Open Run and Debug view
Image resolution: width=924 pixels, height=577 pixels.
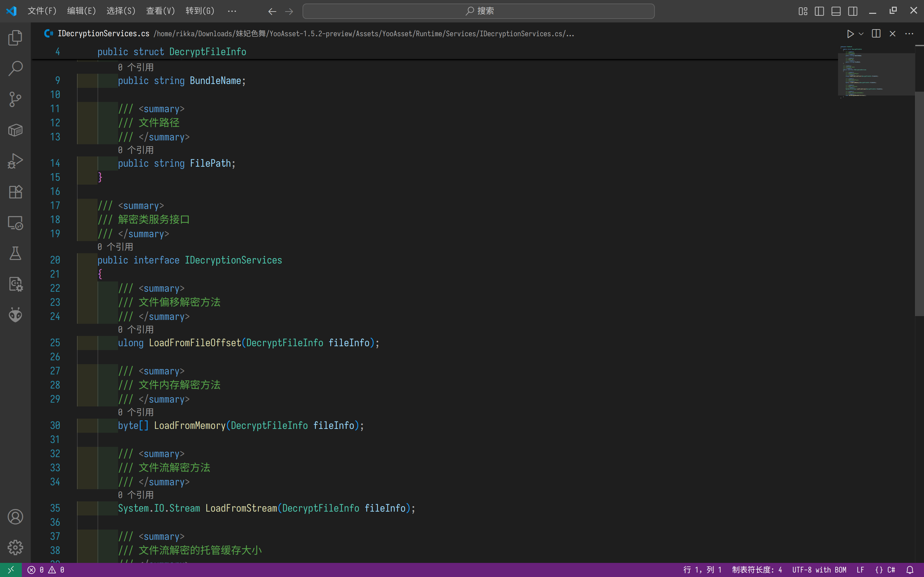tap(15, 161)
